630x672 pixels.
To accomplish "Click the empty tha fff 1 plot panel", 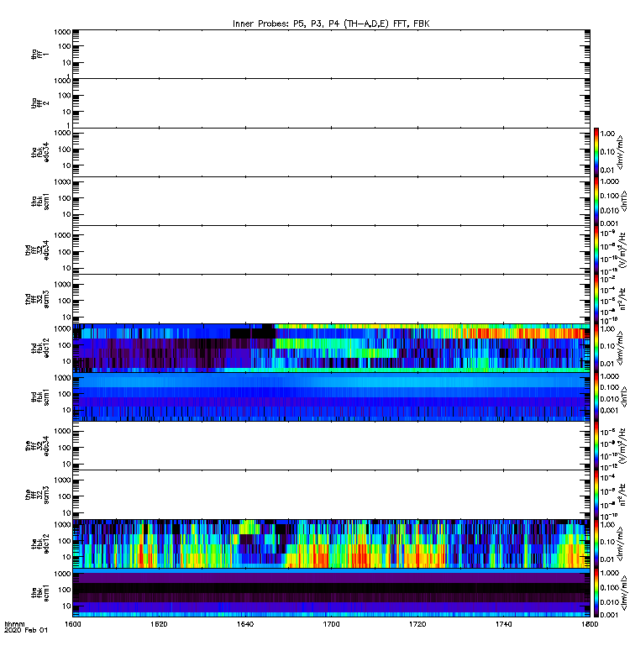I will point(331,54).
